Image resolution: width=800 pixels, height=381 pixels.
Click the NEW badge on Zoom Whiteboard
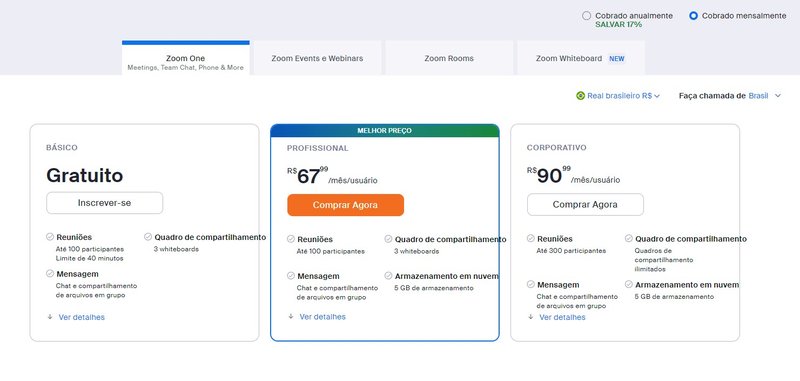click(617, 59)
